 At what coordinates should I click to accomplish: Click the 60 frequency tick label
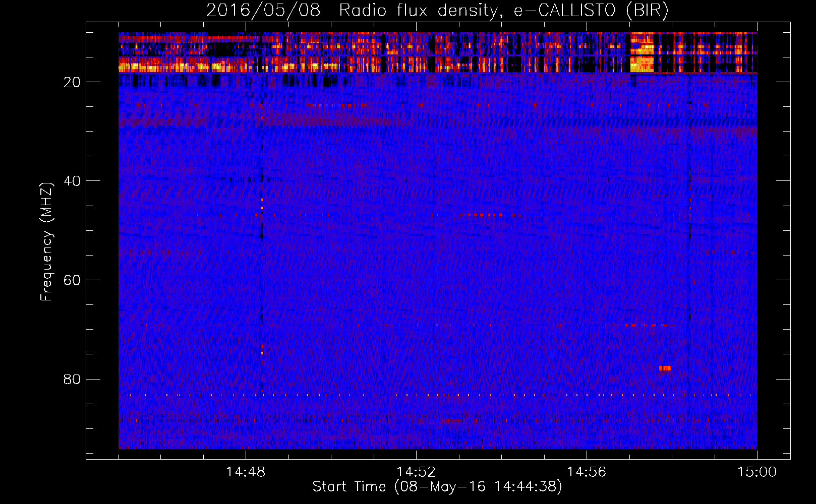[72, 280]
